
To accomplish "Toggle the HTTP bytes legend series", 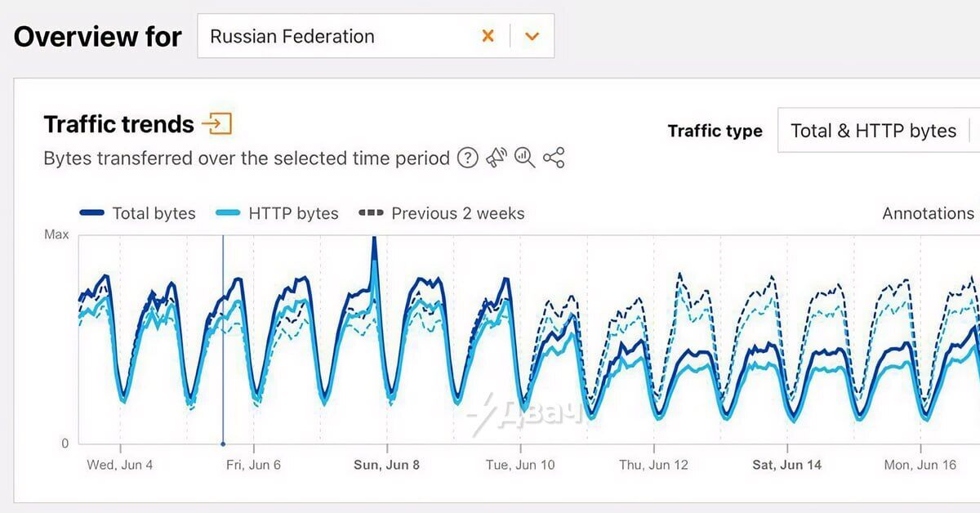I will 278,213.
